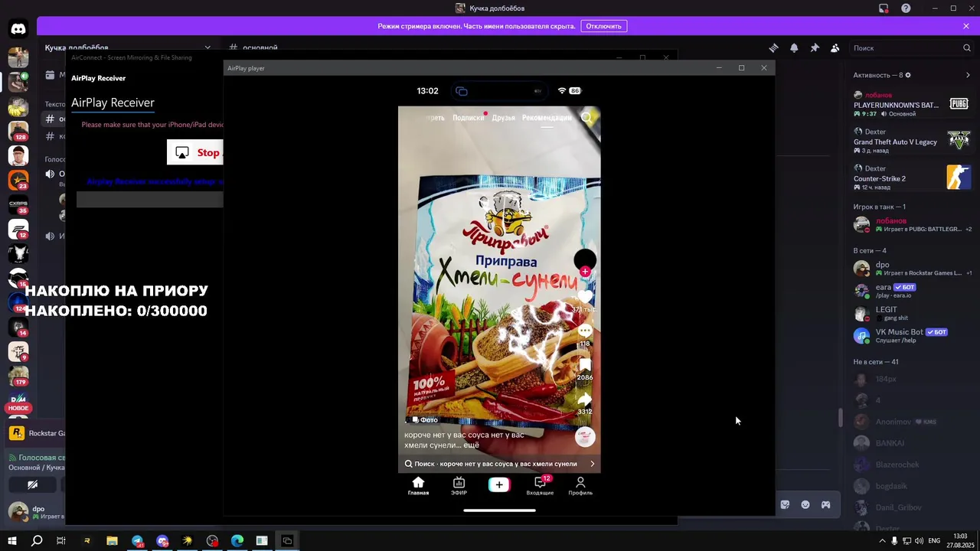The image size is (980, 551).
Task: Open TikTok comments bubble icon
Action: pos(585,331)
